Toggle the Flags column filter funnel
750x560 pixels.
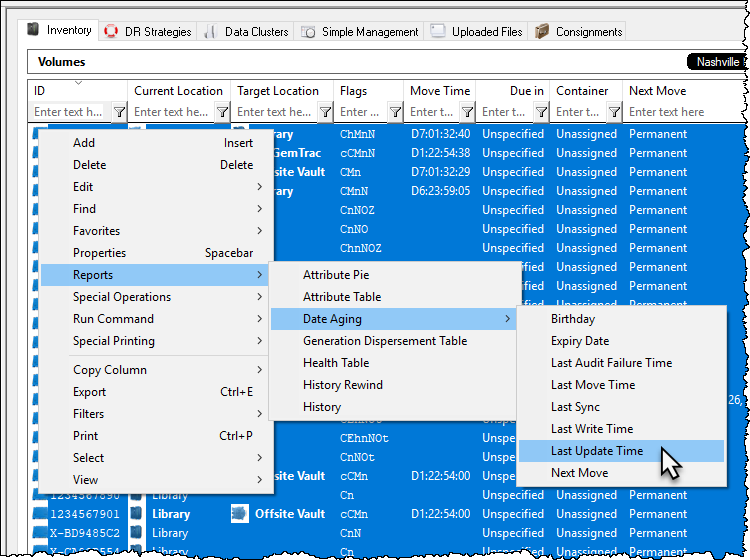pyautogui.click(x=395, y=112)
